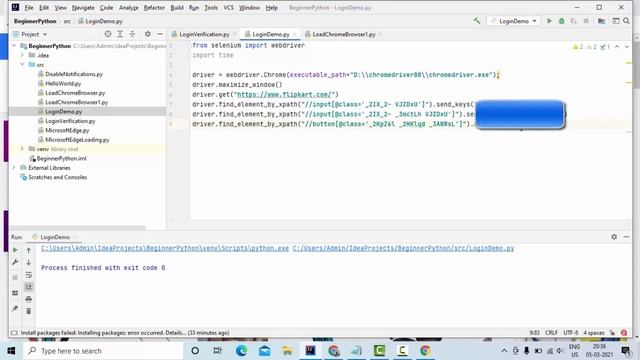Open File Explorer from taskbar
The width and height of the screenshot is (640, 360).
[287, 351]
